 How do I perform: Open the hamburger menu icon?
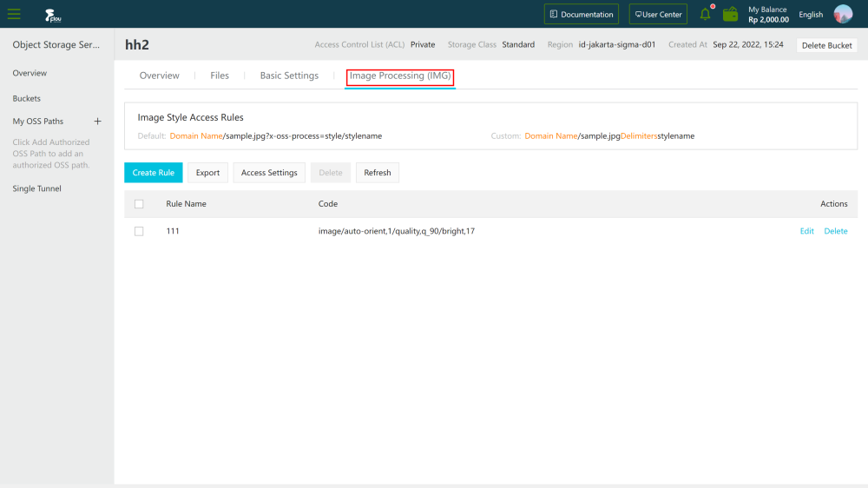(x=14, y=14)
